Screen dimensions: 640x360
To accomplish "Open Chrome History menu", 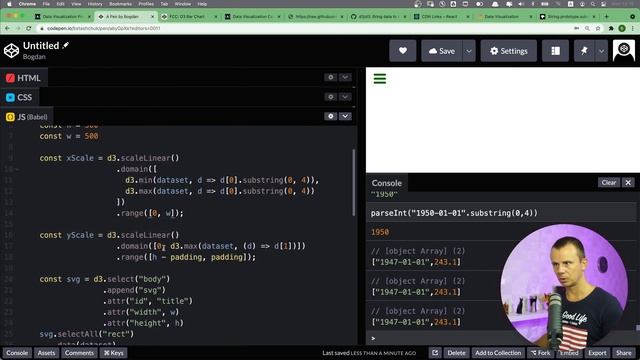I will tap(95, 4).
